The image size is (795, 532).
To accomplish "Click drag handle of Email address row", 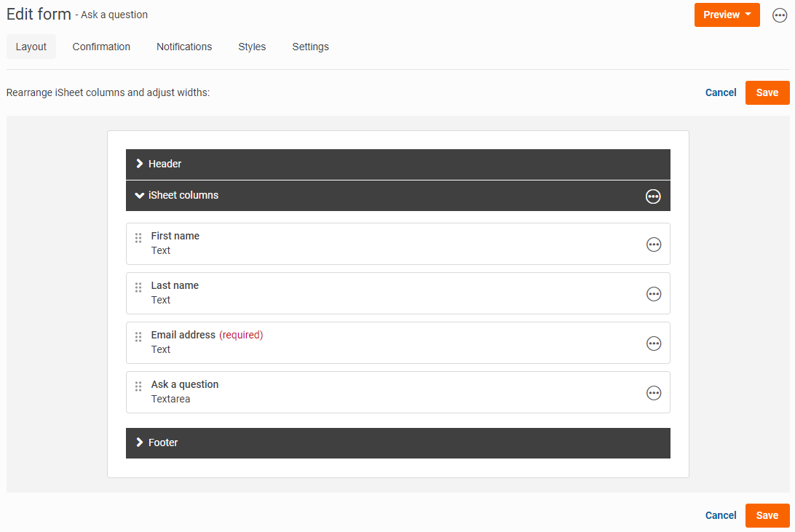I will point(138,337).
